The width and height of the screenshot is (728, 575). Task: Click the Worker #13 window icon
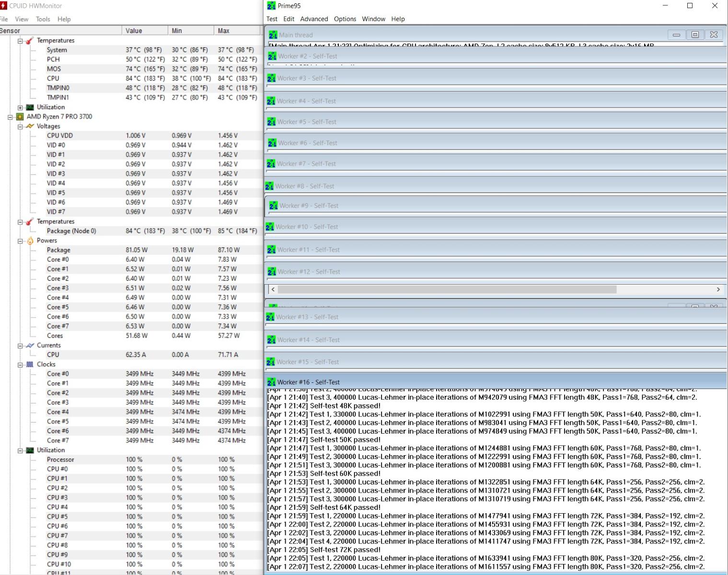pos(270,317)
